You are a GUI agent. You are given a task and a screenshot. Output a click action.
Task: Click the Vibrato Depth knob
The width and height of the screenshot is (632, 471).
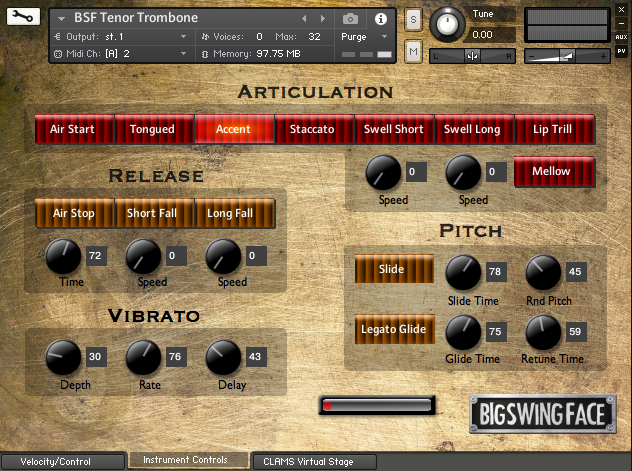pyautogui.click(x=63, y=357)
